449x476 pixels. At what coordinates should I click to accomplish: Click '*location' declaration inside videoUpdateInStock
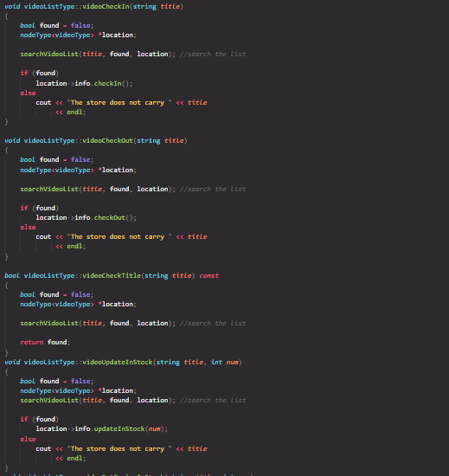115,390
